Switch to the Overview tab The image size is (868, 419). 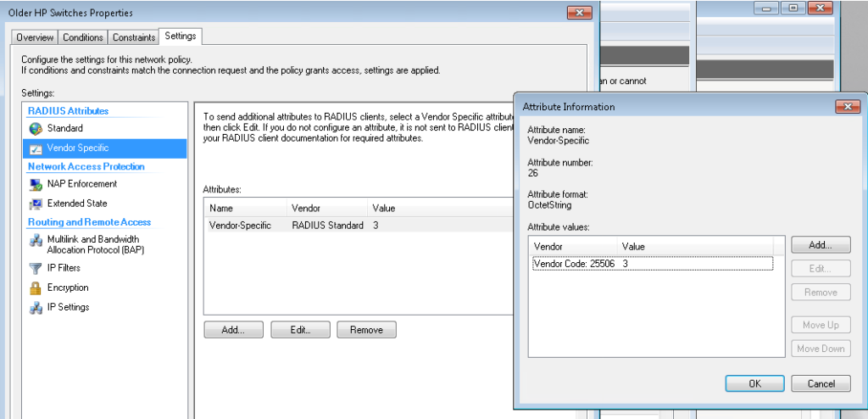35,37
